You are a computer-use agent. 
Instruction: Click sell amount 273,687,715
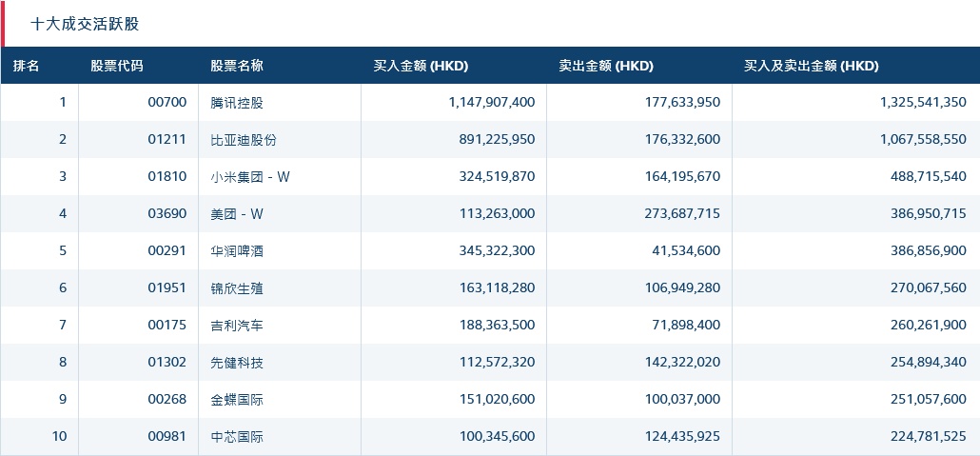coord(682,213)
